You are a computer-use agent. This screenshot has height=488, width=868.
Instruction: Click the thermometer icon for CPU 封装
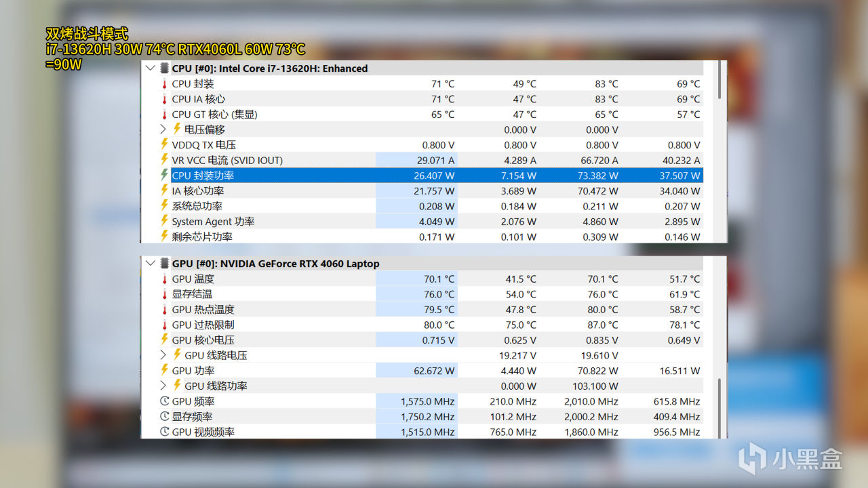(x=164, y=84)
